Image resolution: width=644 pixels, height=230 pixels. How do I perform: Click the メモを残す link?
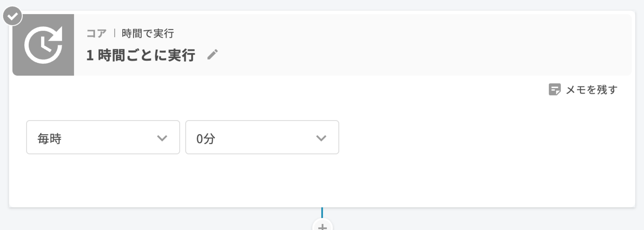(592, 90)
